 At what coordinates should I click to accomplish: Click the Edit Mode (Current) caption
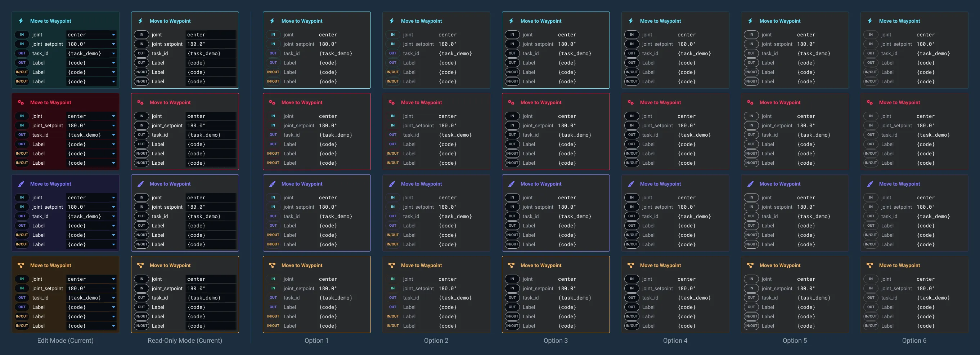pos(65,341)
